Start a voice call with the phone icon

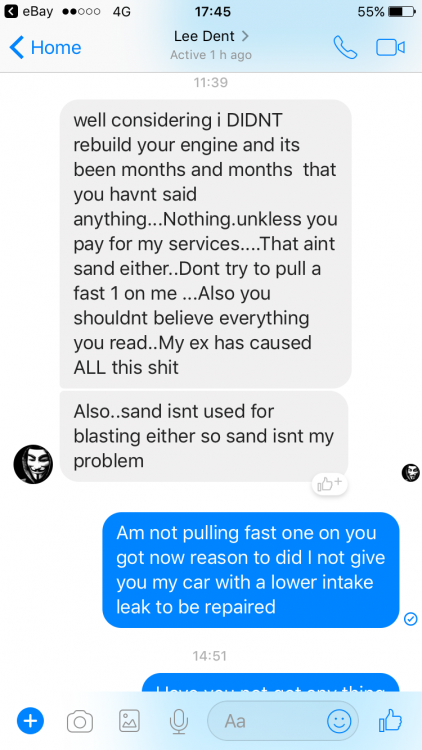(345, 47)
